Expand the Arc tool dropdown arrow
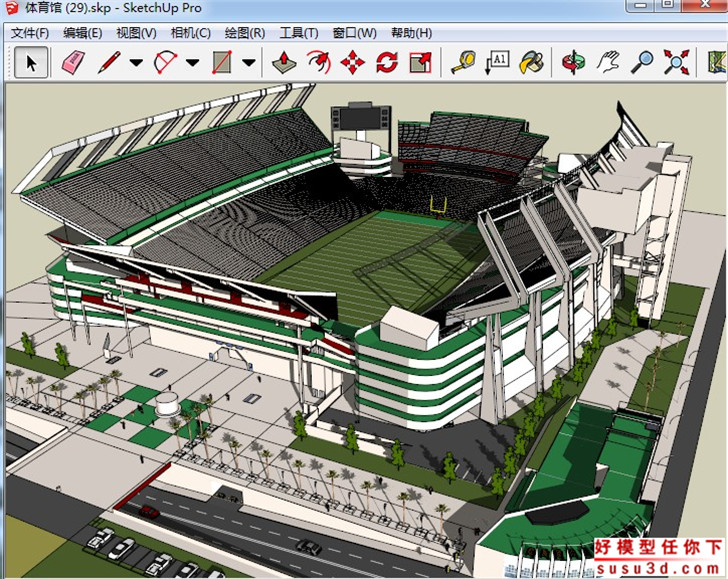This screenshot has height=579, width=728. [193, 63]
